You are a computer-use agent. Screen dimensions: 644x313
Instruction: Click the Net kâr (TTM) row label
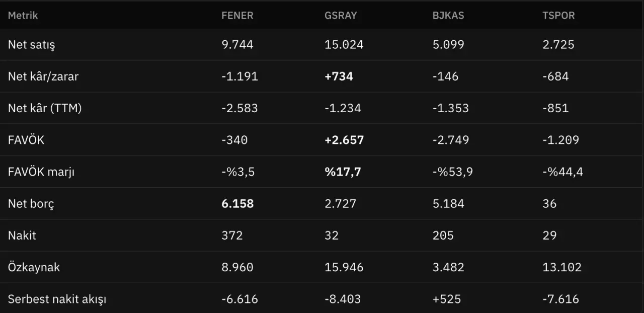45,108
